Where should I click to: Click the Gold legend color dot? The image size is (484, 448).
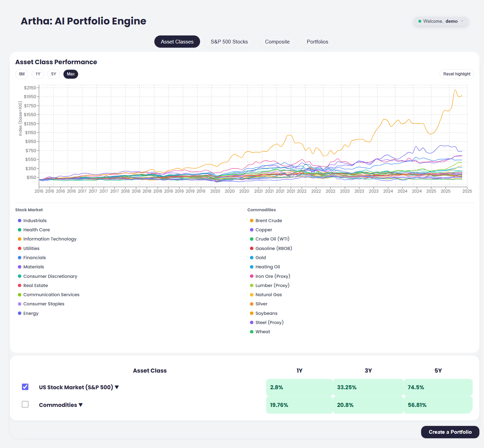click(x=252, y=258)
